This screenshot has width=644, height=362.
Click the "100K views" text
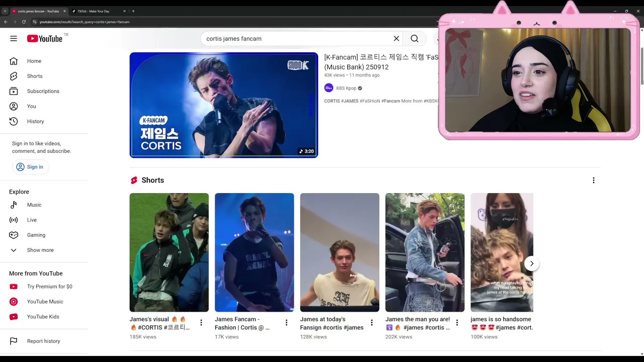click(484, 337)
